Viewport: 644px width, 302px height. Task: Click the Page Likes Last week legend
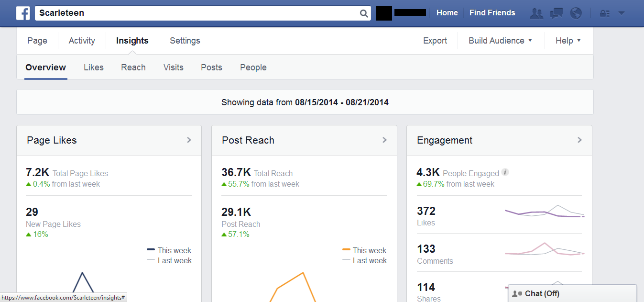click(x=169, y=260)
